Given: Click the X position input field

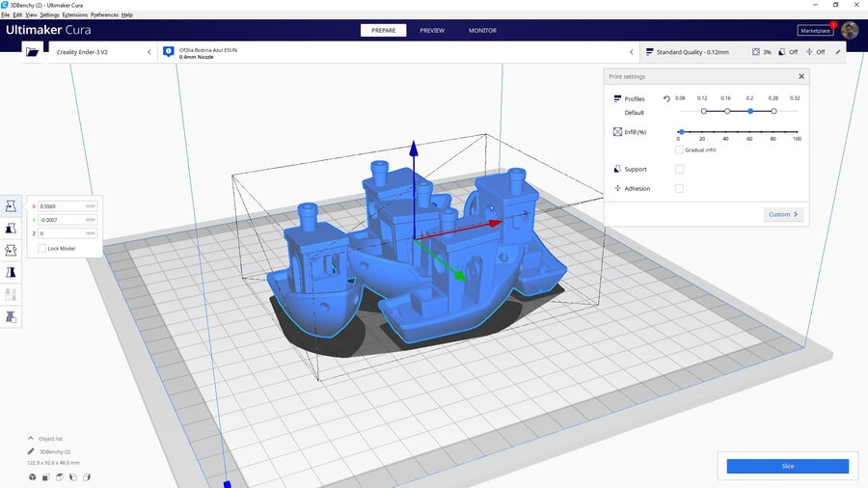Looking at the screenshot, I should click(x=68, y=205).
